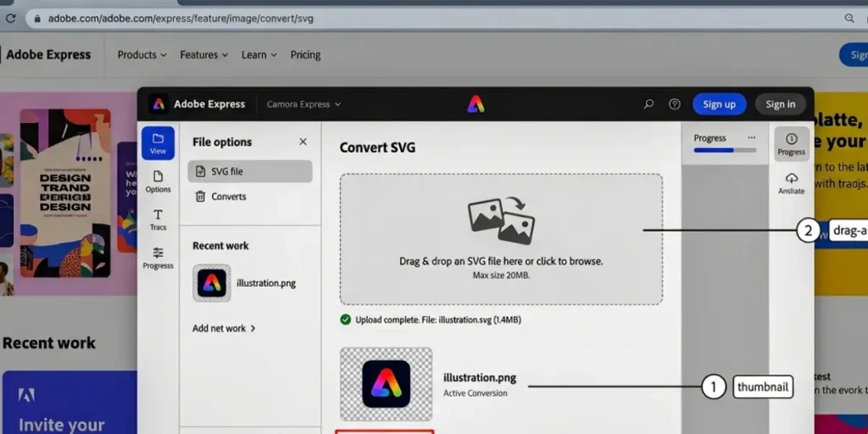Screen dimensions: 868x434
Task: Click the Recent work heading on Adobe page
Action: pos(48,343)
